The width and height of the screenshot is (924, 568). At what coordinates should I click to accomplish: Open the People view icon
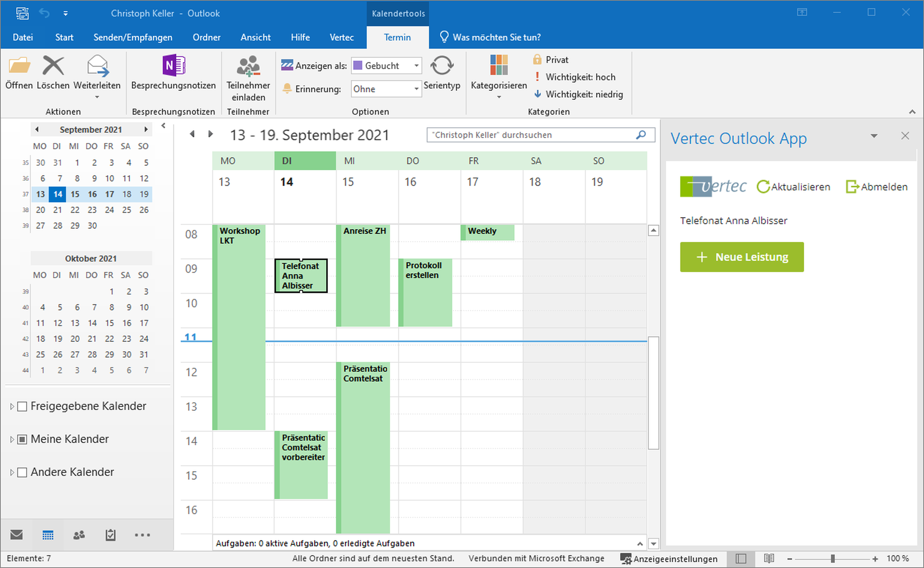pyautogui.click(x=79, y=535)
